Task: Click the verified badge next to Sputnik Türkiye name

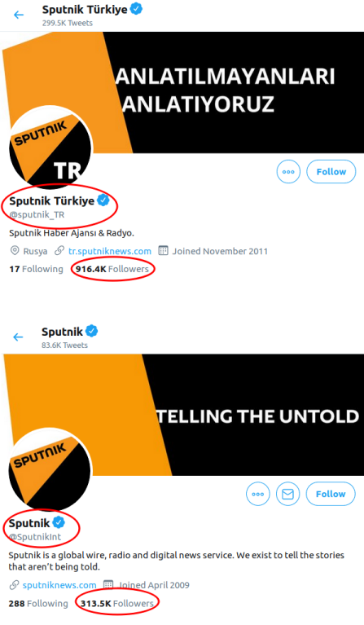Action: (x=103, y=200)
